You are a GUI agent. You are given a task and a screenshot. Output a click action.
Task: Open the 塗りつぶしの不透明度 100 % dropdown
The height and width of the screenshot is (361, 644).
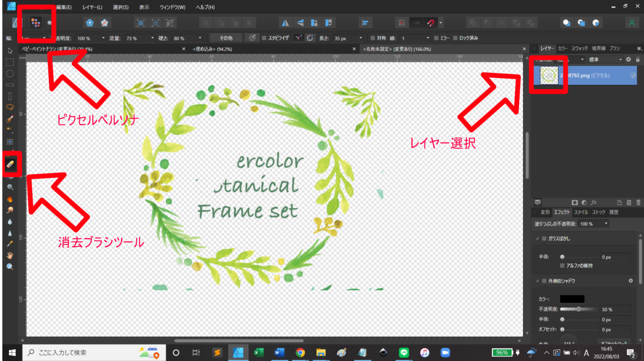[594, 223]
